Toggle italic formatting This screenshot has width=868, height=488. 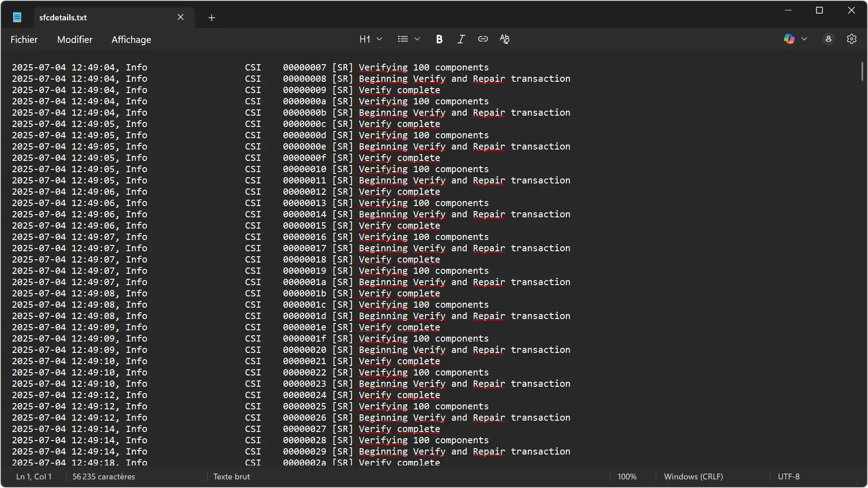[461, 39]
